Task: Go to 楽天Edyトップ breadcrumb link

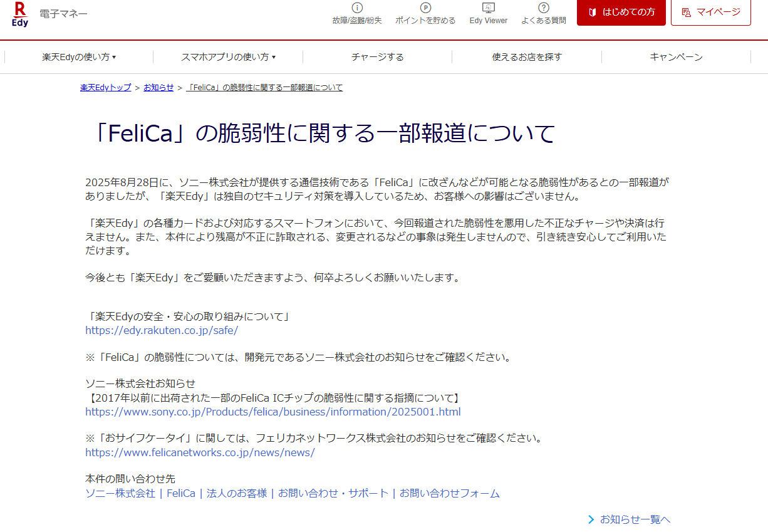Action: pos(106,88)
